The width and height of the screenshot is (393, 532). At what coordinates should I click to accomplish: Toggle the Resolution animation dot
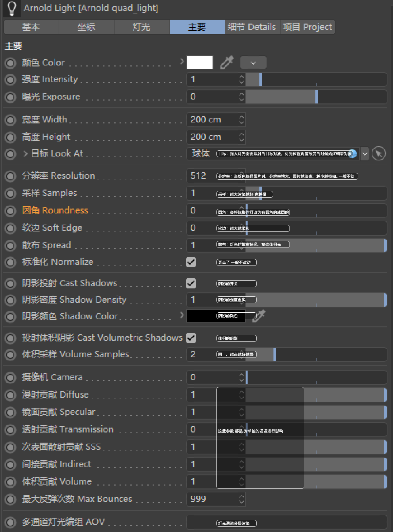coord(10,176)
